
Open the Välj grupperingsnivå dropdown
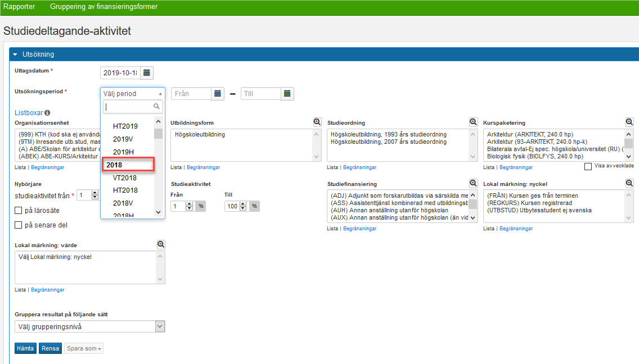(90, 326)
